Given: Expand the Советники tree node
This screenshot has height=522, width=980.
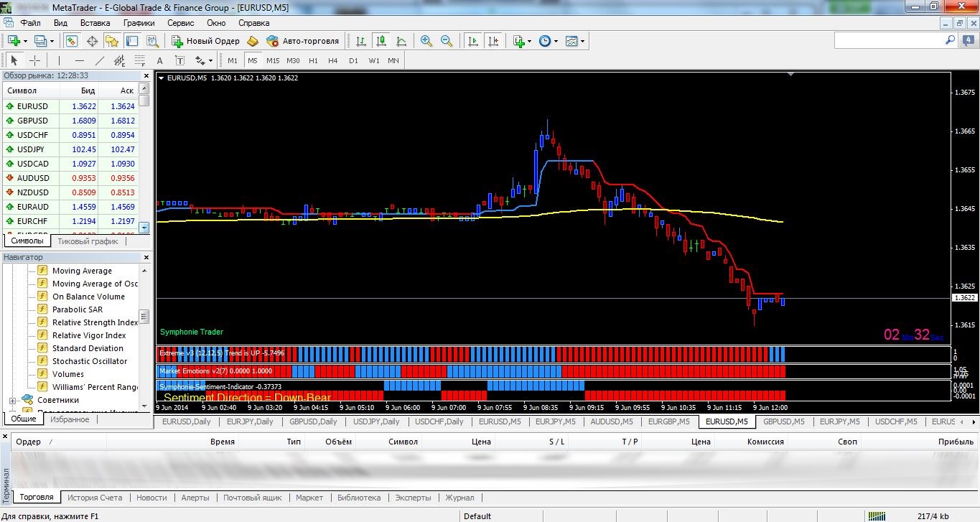Looking at the screenshot, I should point(12,400).
